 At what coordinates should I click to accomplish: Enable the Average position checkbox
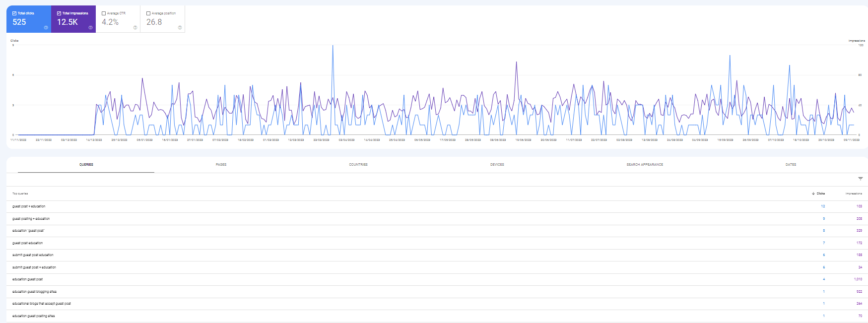tap(148, 13)
